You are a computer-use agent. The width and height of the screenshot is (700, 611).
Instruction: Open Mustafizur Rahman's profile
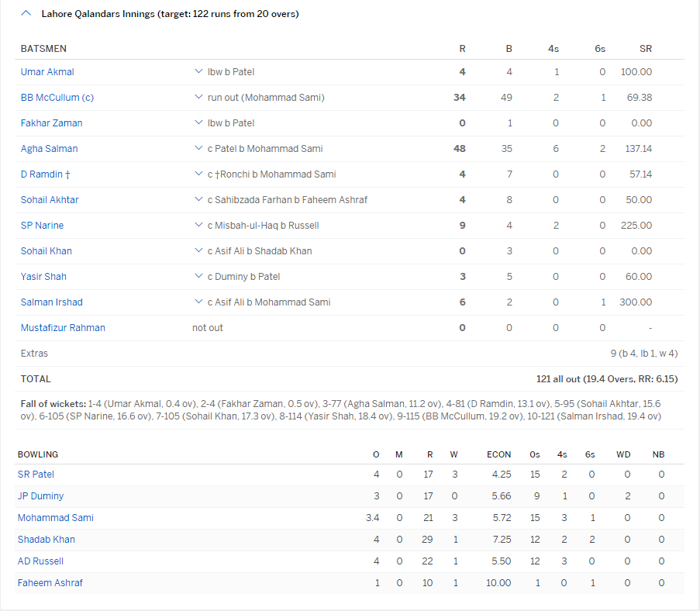click(x=63, y=327)
